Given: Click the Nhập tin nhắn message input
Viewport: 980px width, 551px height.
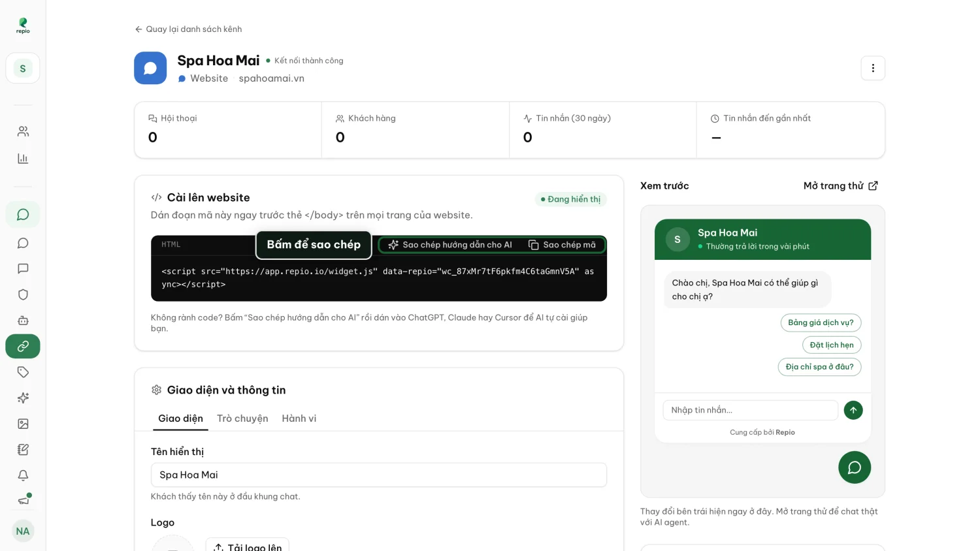Looking at the screenshot, I should pos(751,410).
